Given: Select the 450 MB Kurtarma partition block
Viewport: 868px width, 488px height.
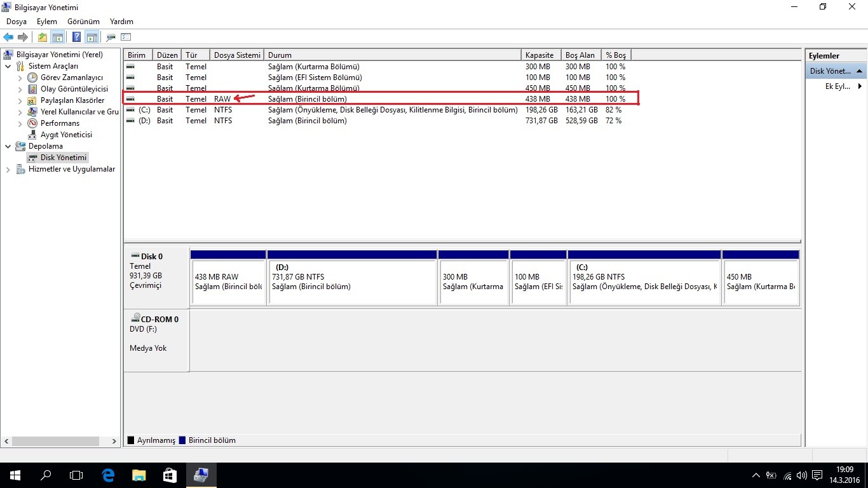Looking at the screenshot, I should [761, 277].
